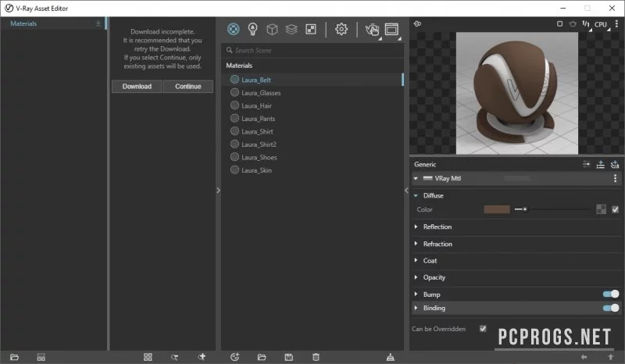The width and height of the screenshot is (625, 364).
Task: Import asset from file folder icon
Action: pos(262,357)
